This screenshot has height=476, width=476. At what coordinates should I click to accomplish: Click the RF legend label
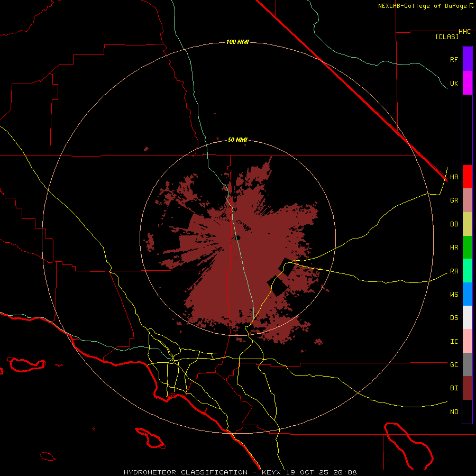click(x=454, y=59)
